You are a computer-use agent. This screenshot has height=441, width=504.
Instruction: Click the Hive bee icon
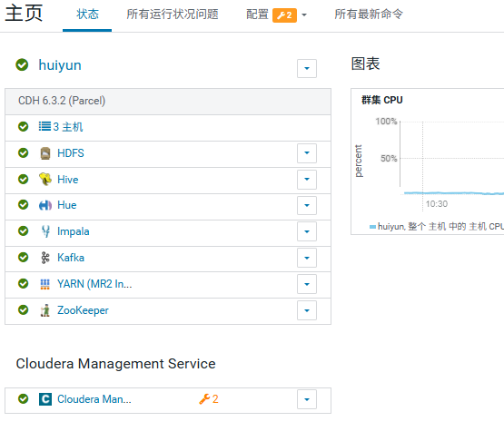click(x=45, y=180)
